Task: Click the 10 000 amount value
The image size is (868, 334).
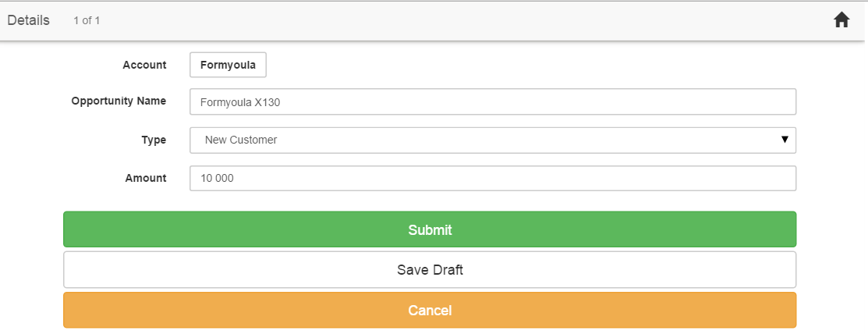Action: pos(218,178)
